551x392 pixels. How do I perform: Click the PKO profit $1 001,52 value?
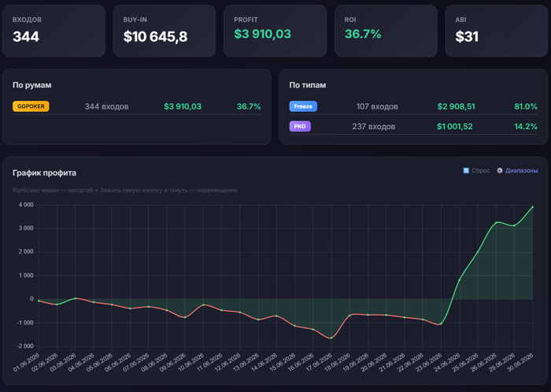click(455, 127)
